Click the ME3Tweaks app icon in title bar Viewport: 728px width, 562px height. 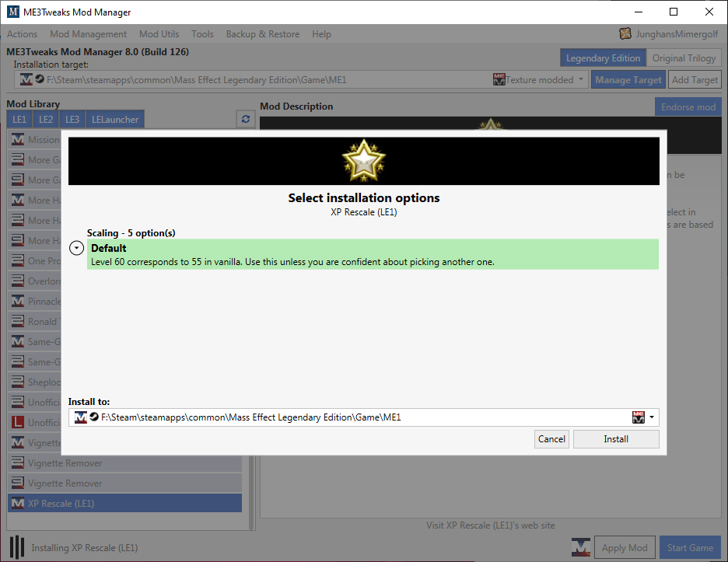(13, 12)
